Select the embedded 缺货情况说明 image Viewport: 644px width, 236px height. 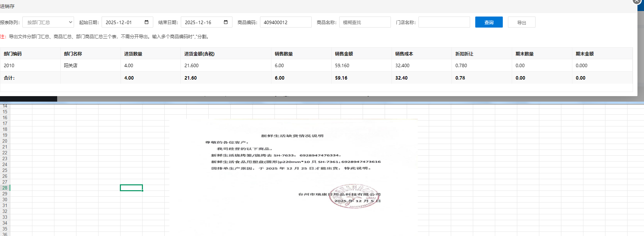(293, 172)
